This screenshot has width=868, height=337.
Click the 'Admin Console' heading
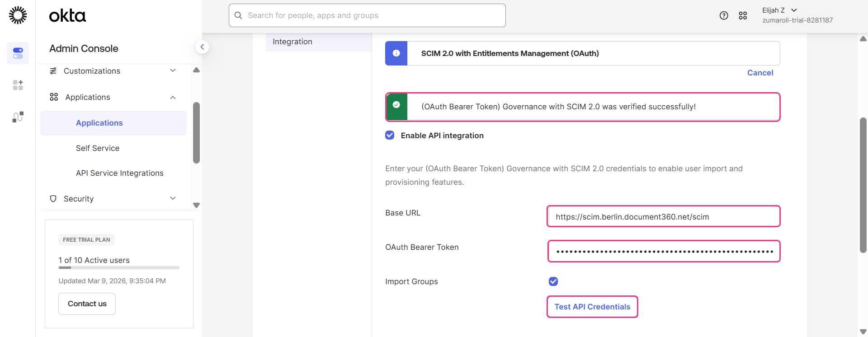pos(84,48)
